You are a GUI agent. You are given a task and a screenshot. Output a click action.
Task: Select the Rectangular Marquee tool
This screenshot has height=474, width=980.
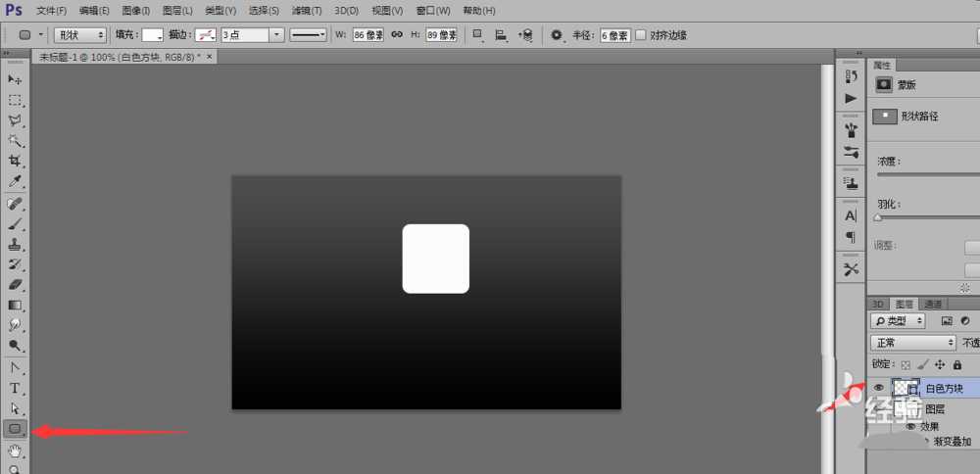[15, 100]
